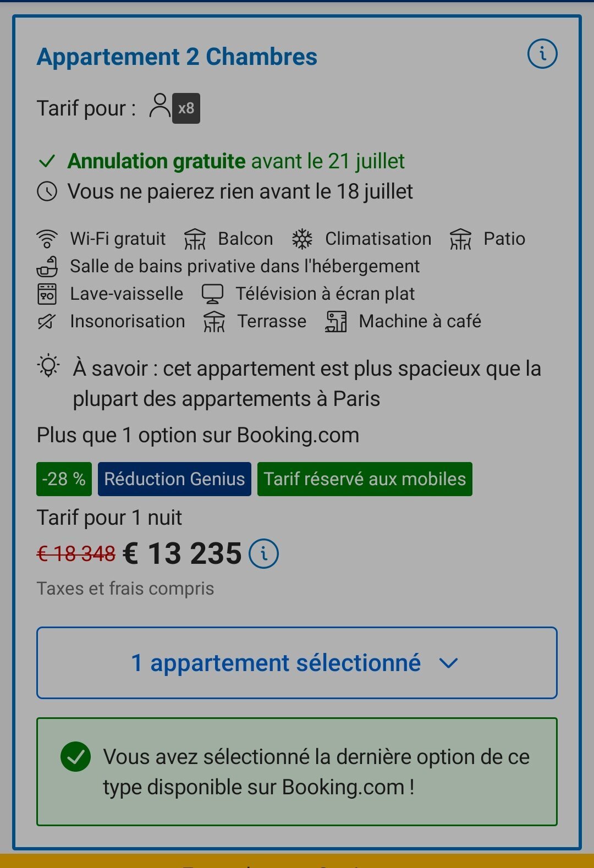Screen dimensions: 594x868
Task: Tap the Lave-vaisselle icon
Action: (47, 294)
